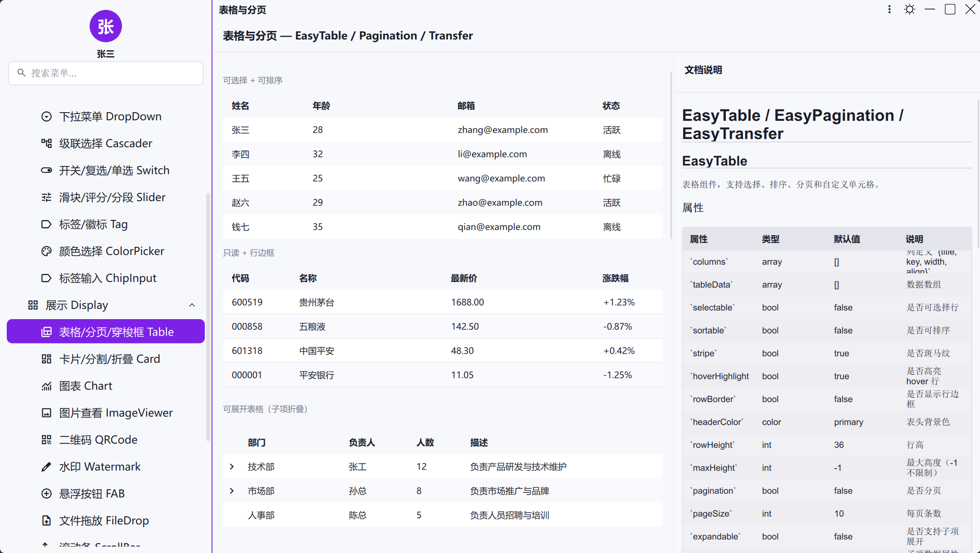
Task: Select the 李四 table row
Action: click(x=442, y=154)
